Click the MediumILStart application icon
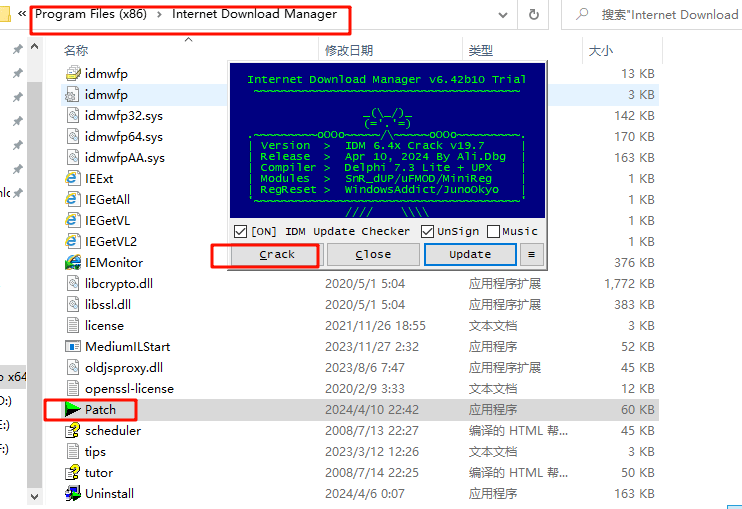Image resolution: width=742 pixels, height=509 pixels. point(72,347)
